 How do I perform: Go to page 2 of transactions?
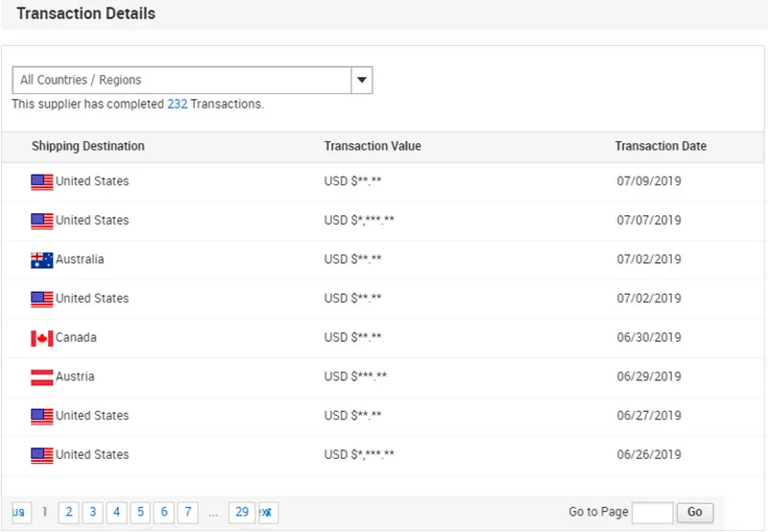69,513
